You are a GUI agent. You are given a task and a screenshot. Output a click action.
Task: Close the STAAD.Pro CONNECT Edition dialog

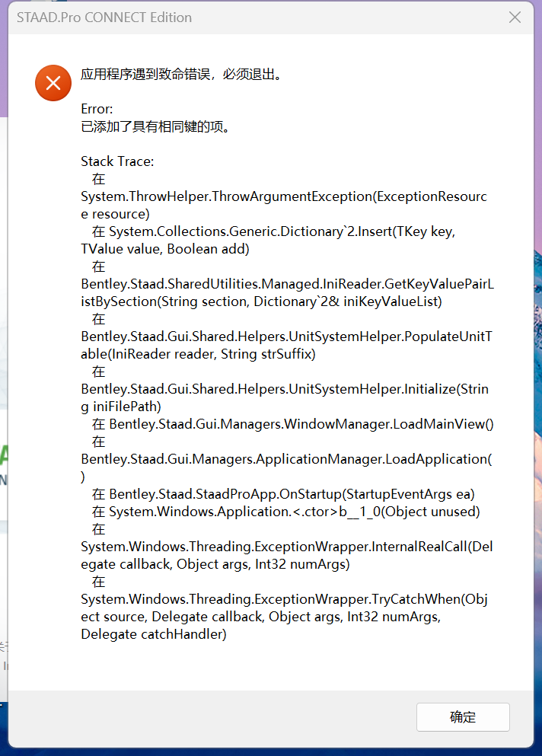point(515,18)
